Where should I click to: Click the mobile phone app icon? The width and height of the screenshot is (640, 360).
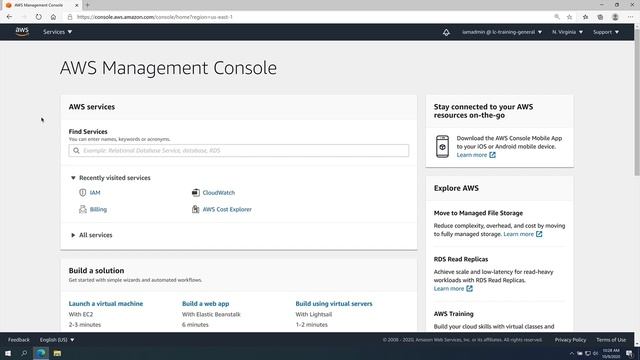442,146
